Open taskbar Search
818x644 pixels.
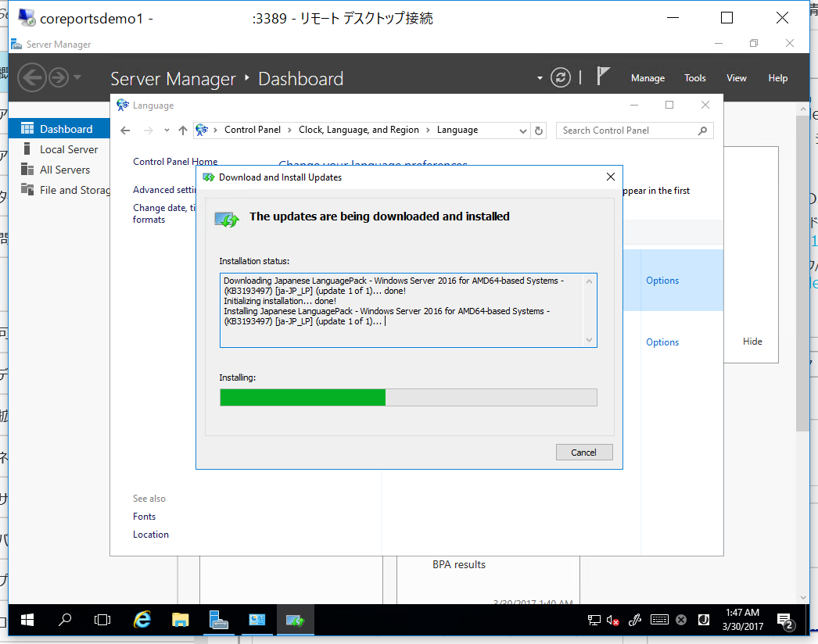pos(65,620)
